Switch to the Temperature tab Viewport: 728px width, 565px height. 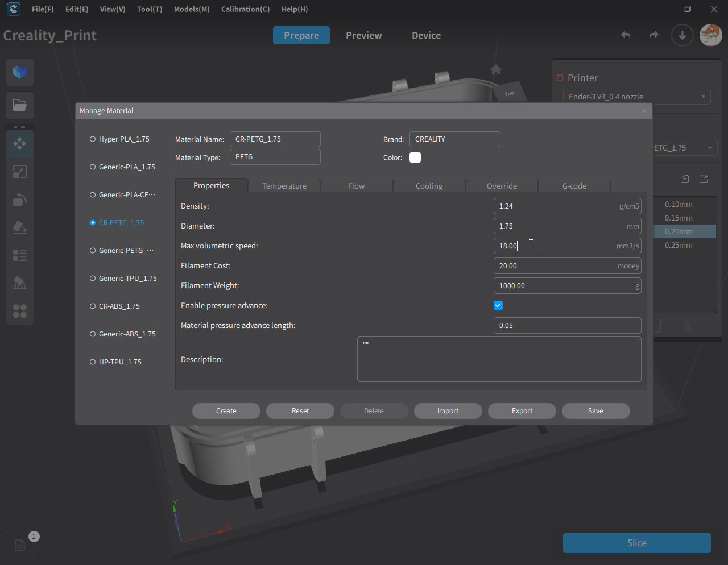pos(284,186)
